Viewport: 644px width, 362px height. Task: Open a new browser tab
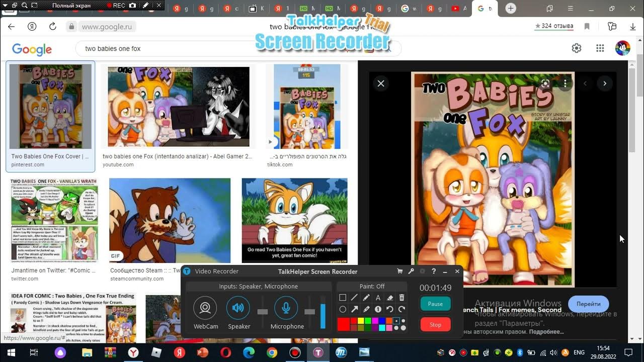511,9
